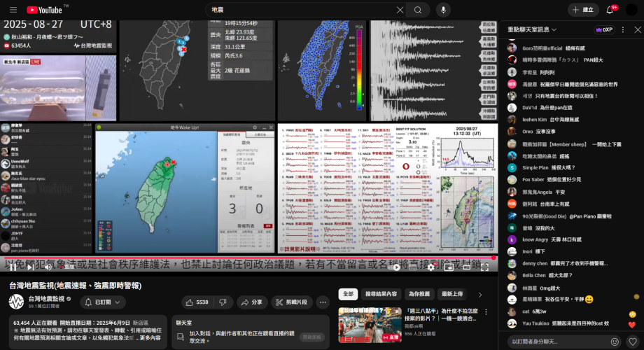Select the 最新上傳 filter chip

(451, 294)
